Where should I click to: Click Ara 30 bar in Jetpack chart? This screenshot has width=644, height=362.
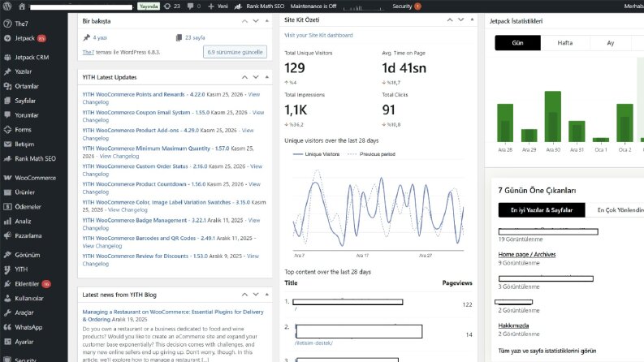point(553,117)
